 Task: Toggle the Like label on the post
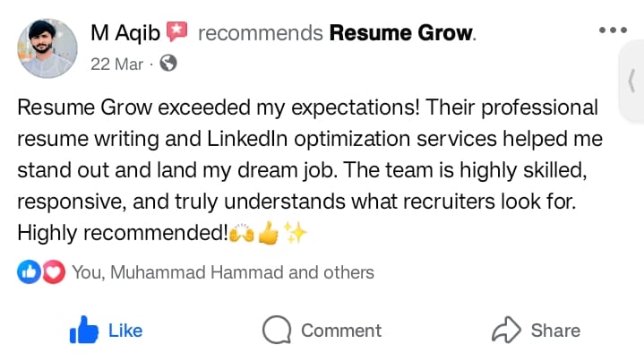pos(125,331)
